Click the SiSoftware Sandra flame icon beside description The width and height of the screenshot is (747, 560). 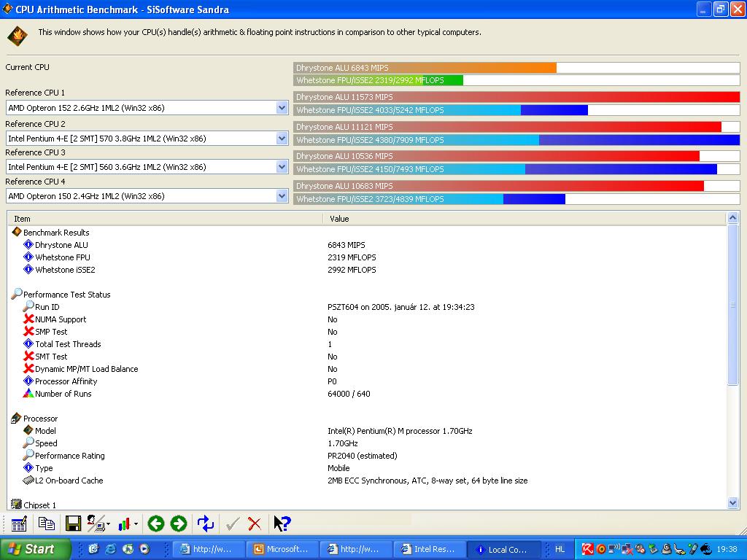[x=18, y=36]
